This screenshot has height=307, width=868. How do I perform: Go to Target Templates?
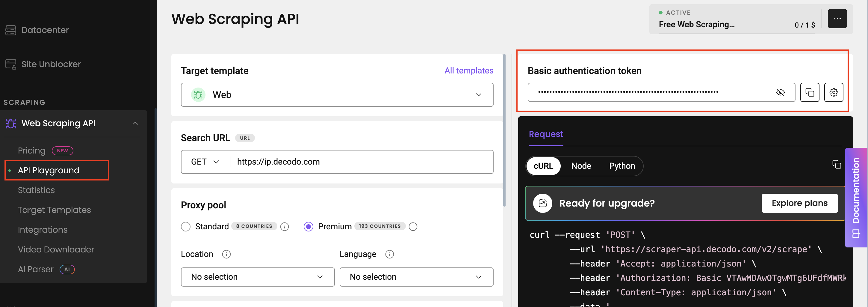pyautogui.click(x=54, y=210)
